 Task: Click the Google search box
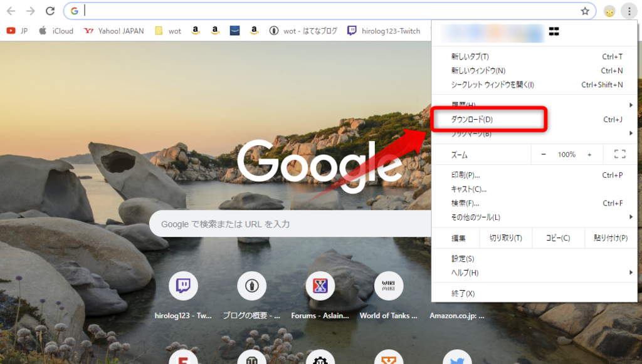coord(291,224)
